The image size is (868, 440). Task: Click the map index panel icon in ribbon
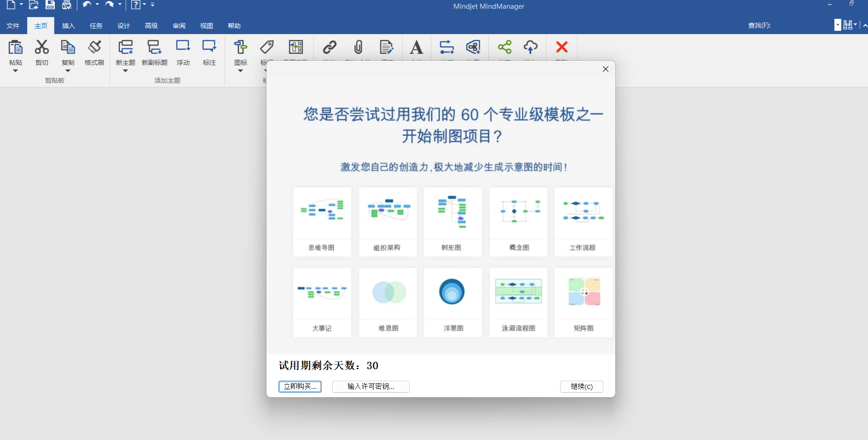(295, 47)
